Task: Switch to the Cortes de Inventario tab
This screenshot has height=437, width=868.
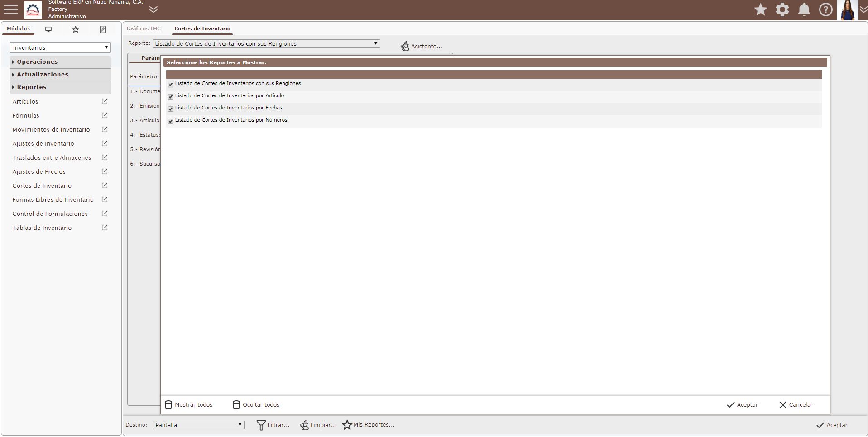Action: pos(202,28)
